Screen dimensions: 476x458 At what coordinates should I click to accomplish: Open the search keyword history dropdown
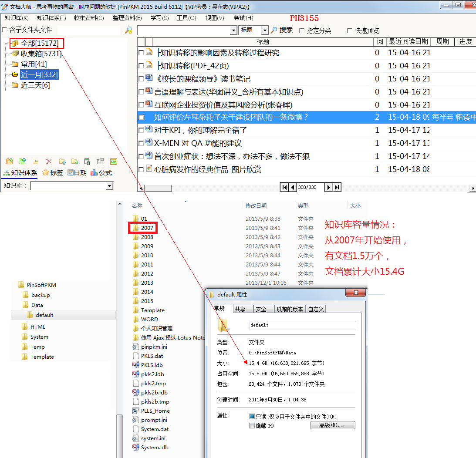coord(233,30)
